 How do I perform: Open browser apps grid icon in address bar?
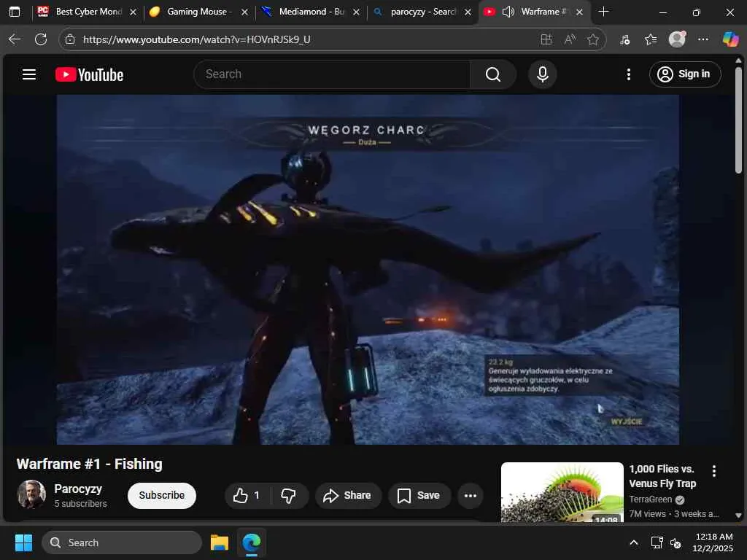click(x=546, y=39)
